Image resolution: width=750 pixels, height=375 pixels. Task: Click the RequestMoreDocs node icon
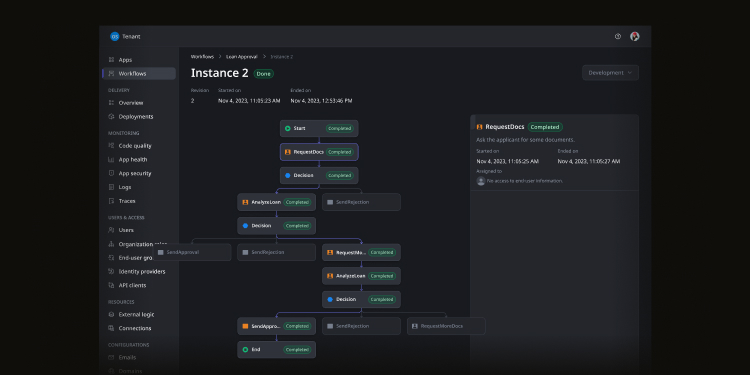pyautogui.click(x=415, y=326)
